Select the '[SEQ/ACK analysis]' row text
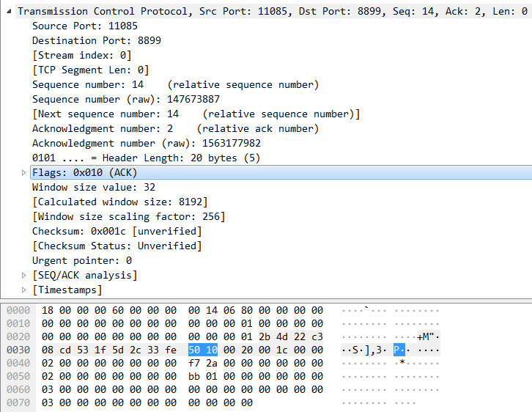This screenshot has height=412, width=532. coord(85,275)
